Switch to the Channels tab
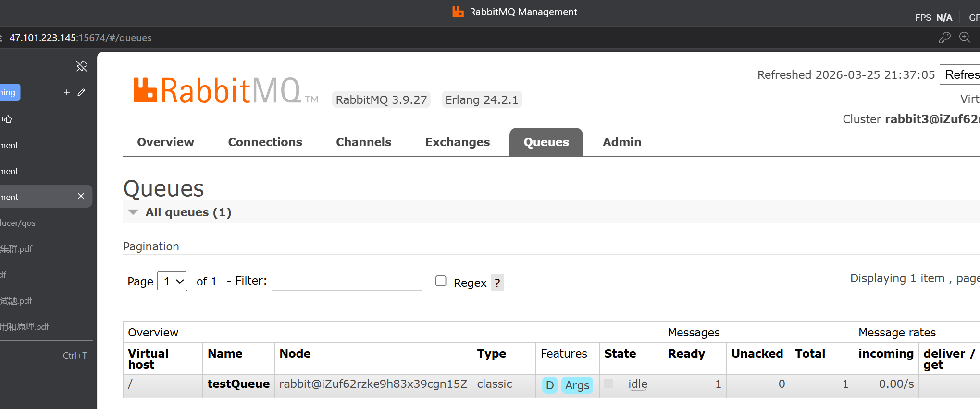 click(x=363, y=142)
